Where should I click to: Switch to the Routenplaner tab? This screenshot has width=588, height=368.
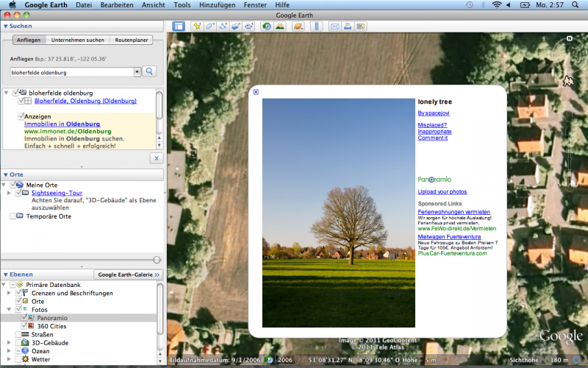pos(131,40)
